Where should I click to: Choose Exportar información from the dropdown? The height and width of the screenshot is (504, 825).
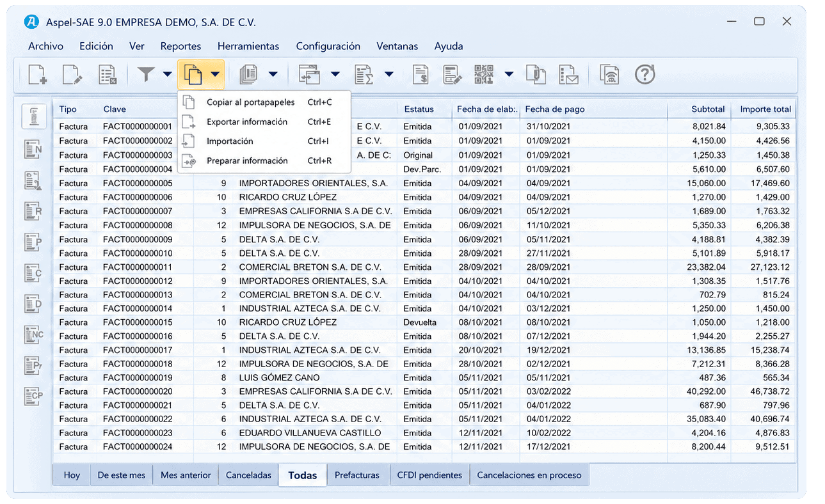[264, 122]
